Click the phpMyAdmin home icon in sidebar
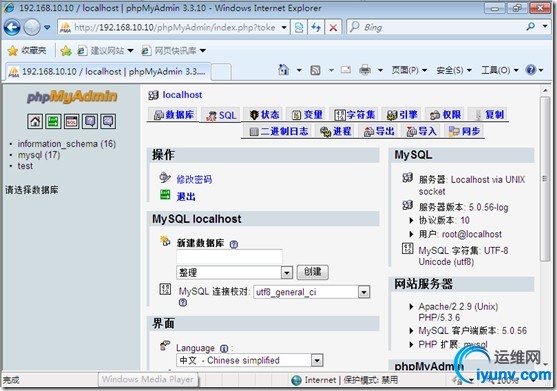Image resolution: width=557 pixels, height=391 pixels. 35,121
